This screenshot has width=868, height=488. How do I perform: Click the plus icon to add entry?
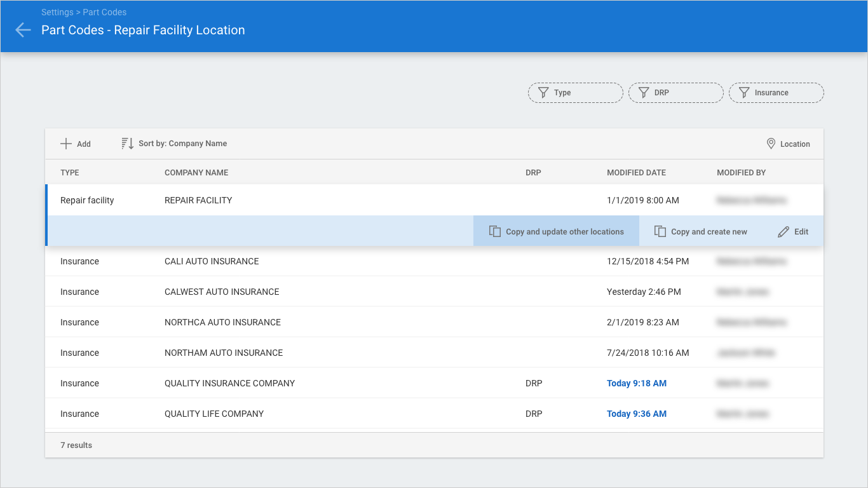tap(66, 144)
